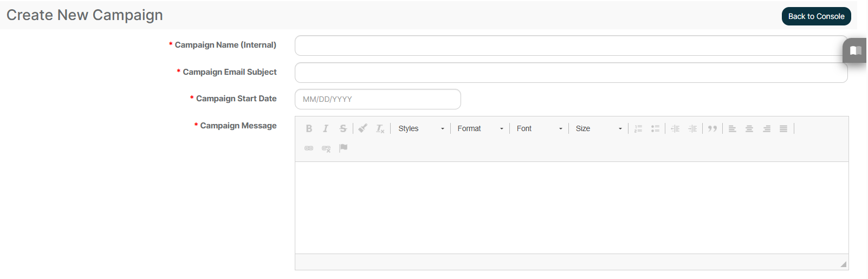Open the Font dropdown
Image resolution: width=868 pixels, height=279 pixels.
coord(539,128)
